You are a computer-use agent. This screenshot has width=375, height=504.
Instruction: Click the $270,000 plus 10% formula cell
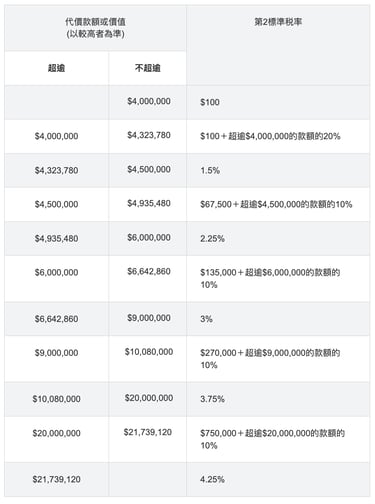tap(278, 359)
